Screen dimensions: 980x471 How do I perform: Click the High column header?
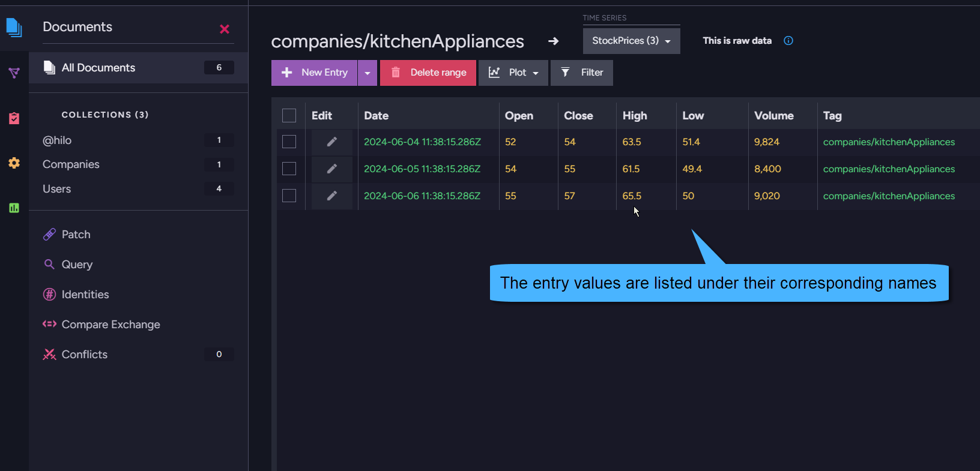coord(635,116)
